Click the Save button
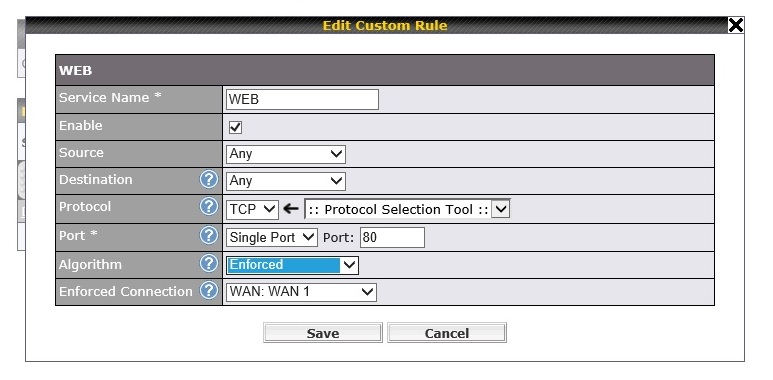This screenshot has height=380, width=773. pyautogui.click(x=323, y=333)
